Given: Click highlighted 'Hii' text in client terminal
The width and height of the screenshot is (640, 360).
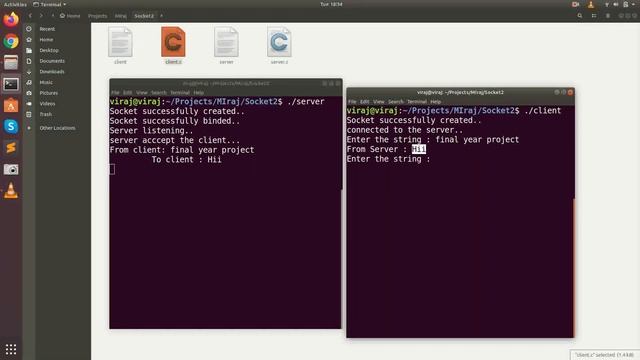Looking at the screenshot, I should [419, 149].
